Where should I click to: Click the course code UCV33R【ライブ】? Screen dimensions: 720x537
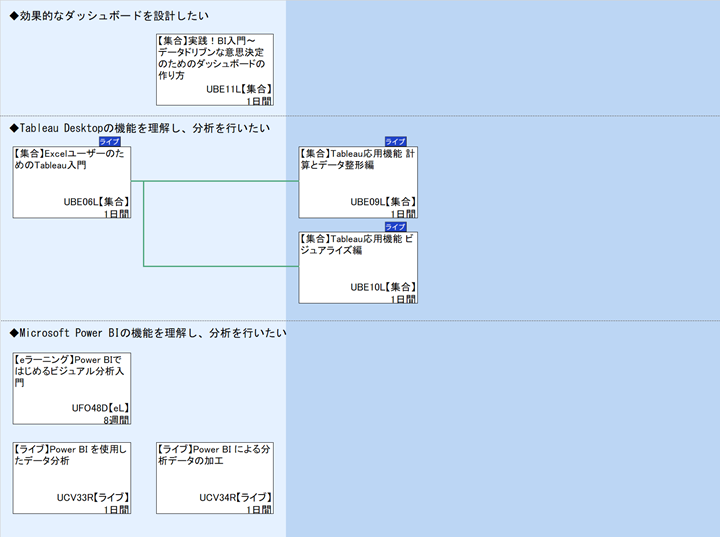[93, 497]
